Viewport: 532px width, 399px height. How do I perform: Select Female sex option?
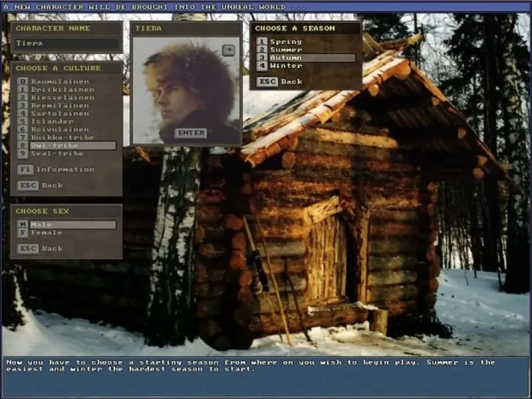pyautogui.click(x=47, y=233)
